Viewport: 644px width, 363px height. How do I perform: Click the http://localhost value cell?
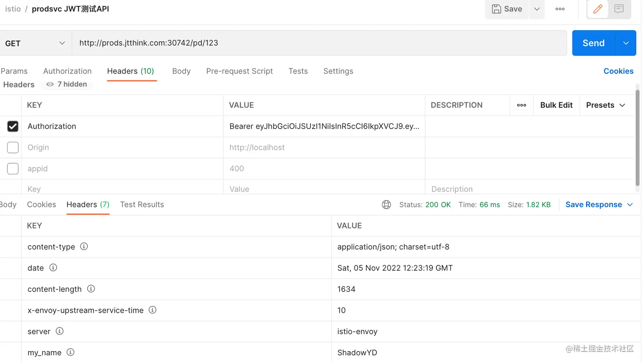tap(324, 147)
